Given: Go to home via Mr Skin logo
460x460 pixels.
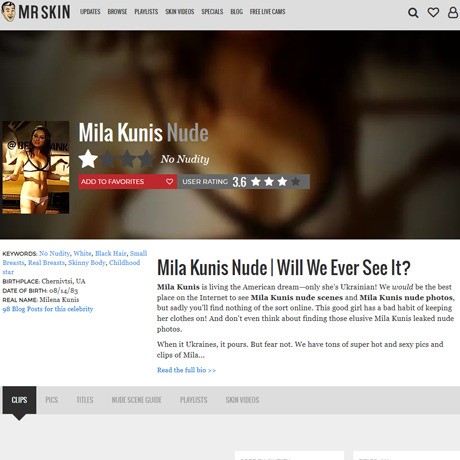Looking at the screenshot, I should [36, 12].
